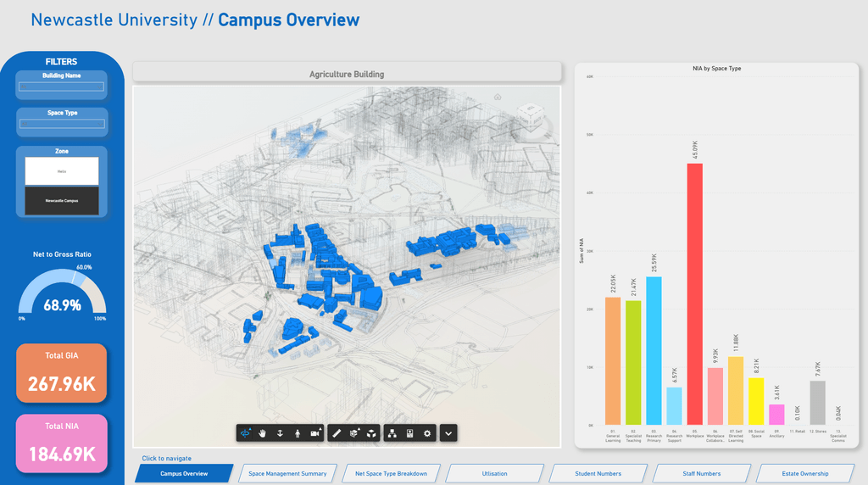868x485 pixels.
Task: Click the Agriculture Building title bar
Action: pos(347,74)
